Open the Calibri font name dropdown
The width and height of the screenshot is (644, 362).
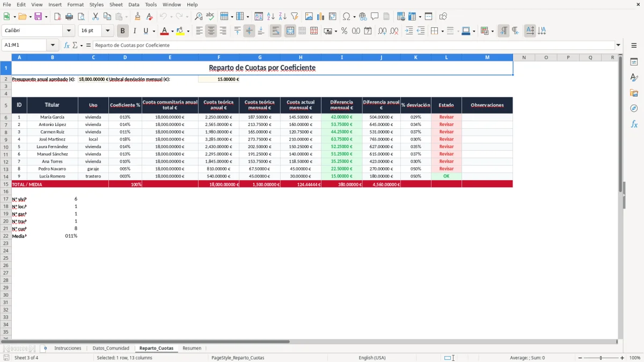click(68, 31)
